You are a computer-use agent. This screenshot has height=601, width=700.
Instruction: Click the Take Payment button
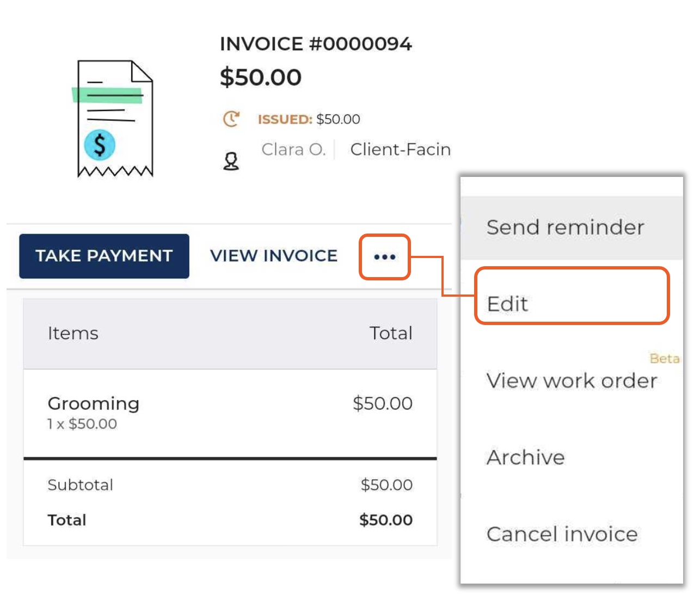click(x=104, y=256)
